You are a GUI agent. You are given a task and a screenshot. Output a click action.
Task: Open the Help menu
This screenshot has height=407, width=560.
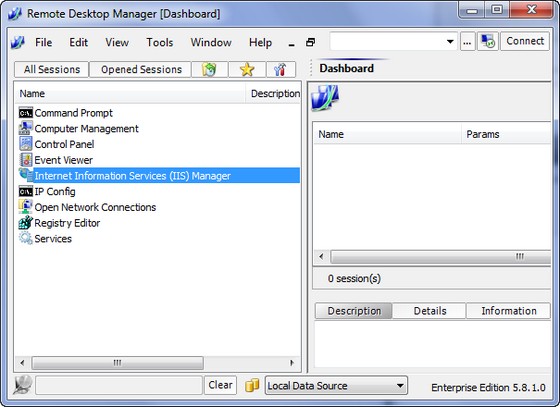260,42
